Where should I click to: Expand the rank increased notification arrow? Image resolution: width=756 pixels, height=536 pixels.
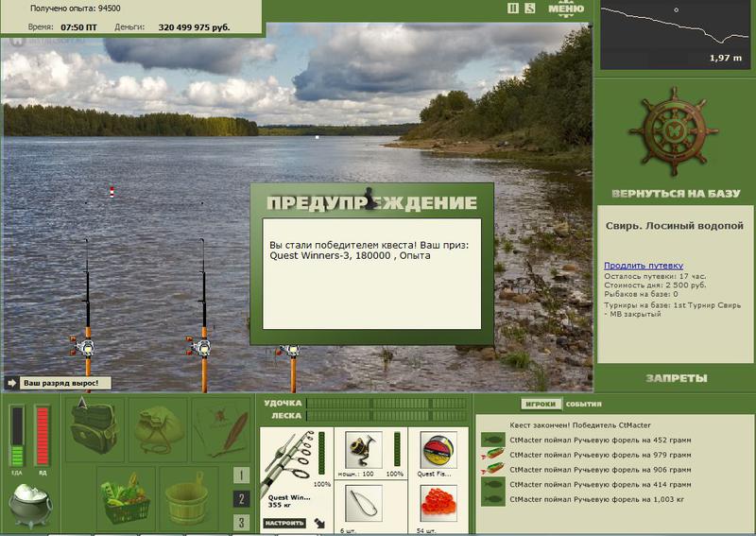tap(11, 383)
